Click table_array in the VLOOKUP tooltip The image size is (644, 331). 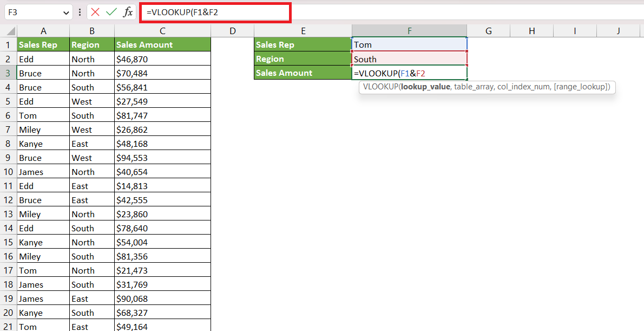click(472, 87)
